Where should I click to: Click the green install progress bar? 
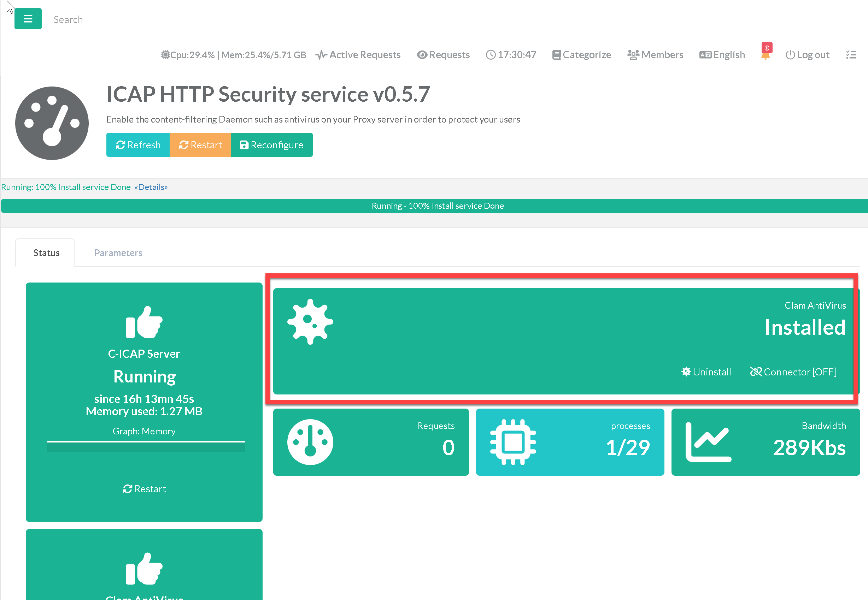tap(437, 206)
